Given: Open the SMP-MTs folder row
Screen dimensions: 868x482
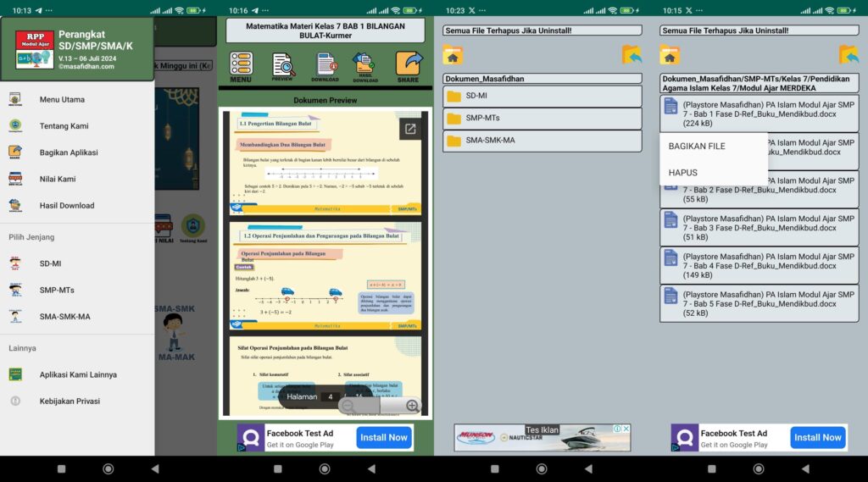Looking at the screenshot, I should [542, 119].
